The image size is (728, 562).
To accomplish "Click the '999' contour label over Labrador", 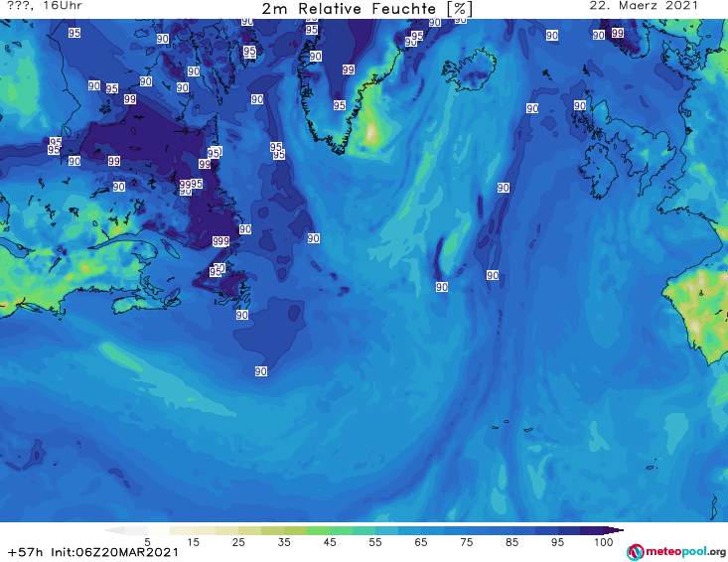I will (x=221, y=241).
